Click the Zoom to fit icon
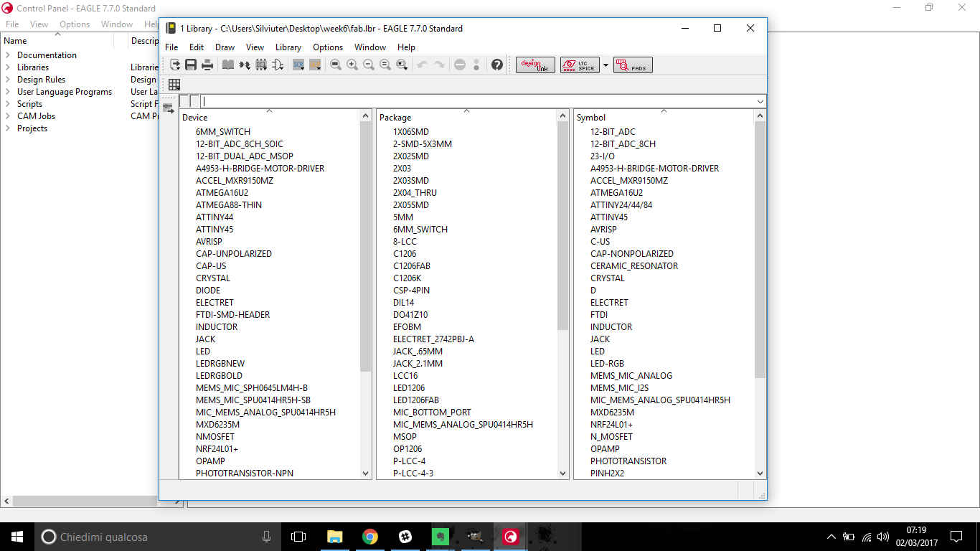The height and width of the screenshot is (551, 980). pos(335,65)
